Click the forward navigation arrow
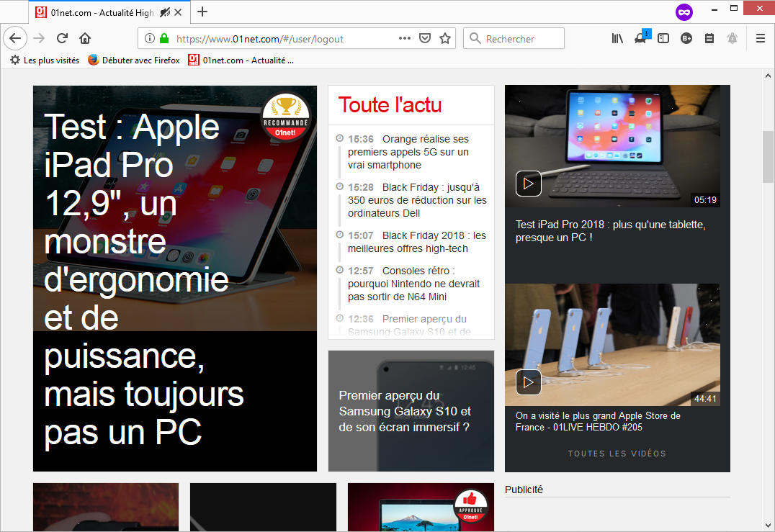The image size is (775, 532). coord(39,39)
